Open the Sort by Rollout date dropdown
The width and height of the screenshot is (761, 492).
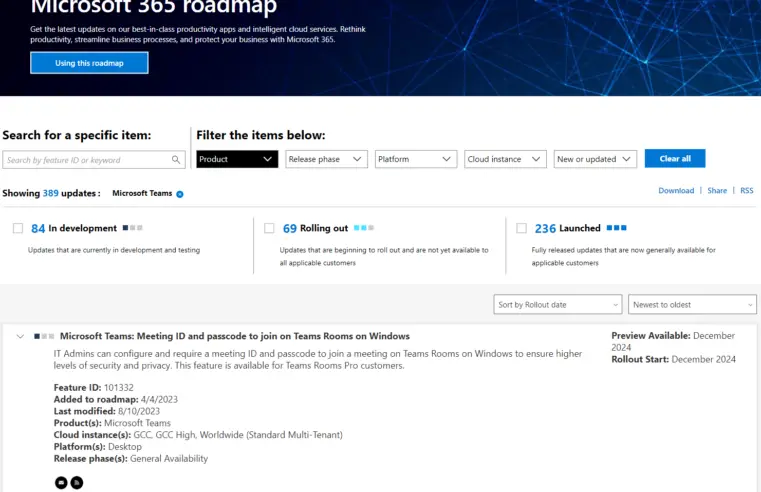point(558,304)
